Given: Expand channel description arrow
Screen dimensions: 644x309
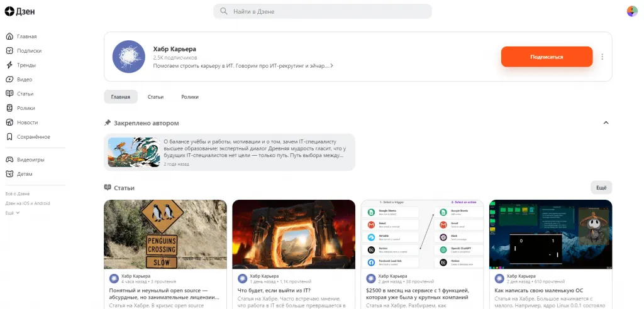Looking at the screenshot, I should coord(331,66).
